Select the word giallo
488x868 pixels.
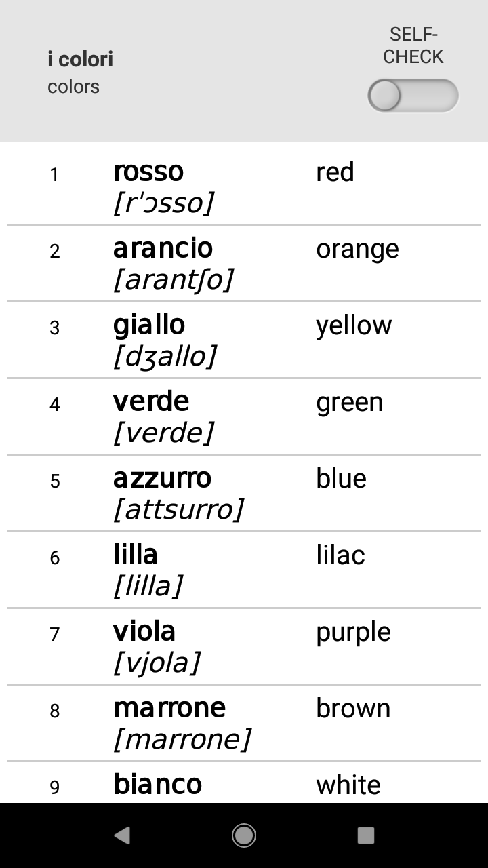[x=150, y=324]
